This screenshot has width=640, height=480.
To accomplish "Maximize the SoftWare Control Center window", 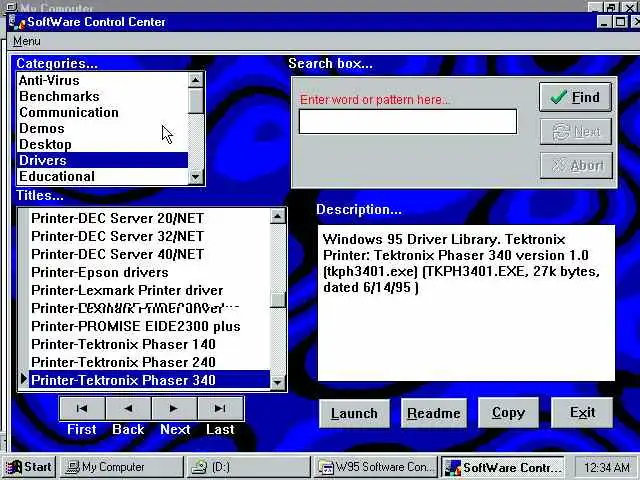I will coord(621,22).
